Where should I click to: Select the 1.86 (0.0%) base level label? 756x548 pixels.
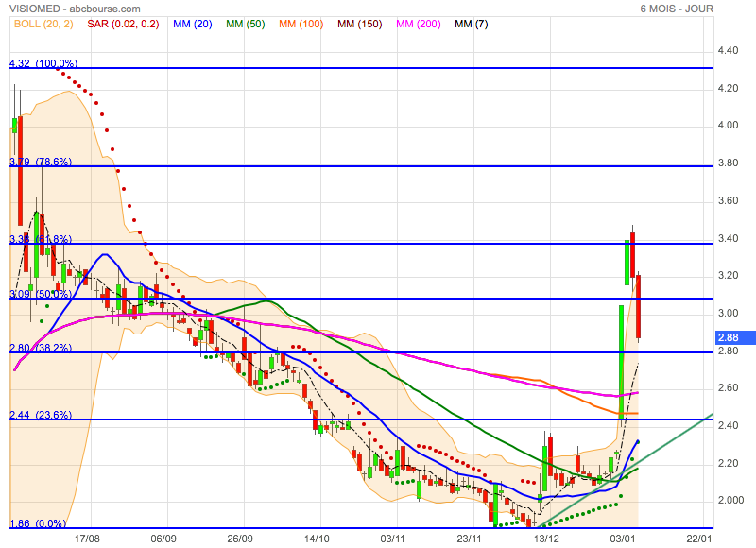(38, 523)
